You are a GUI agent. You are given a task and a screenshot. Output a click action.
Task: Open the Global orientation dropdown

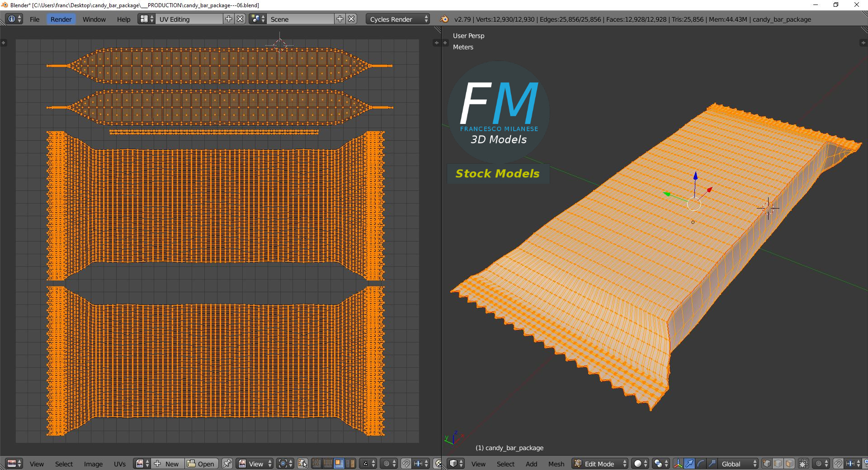coord(738,464)
